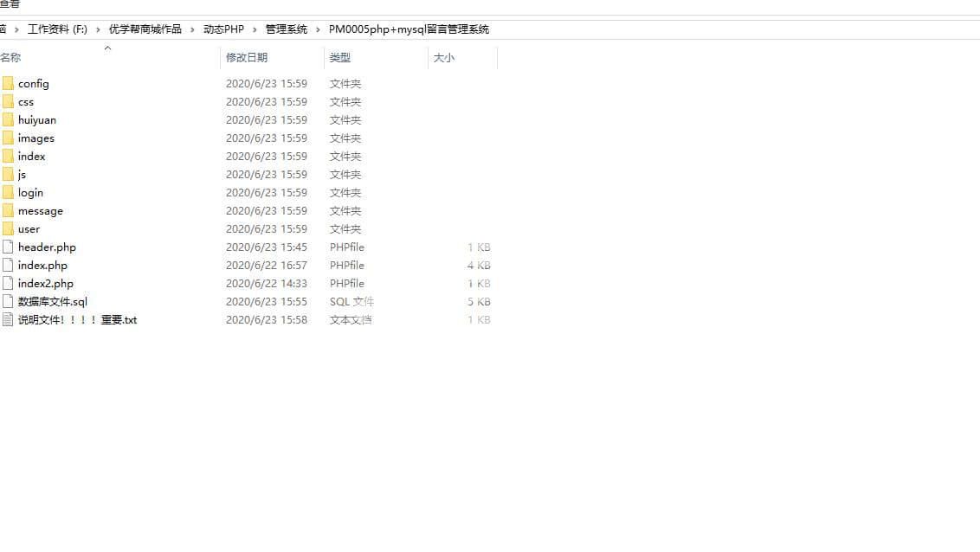980x552 pixels.
Task: Expand the chevron after 管理系统 breadcrumb
Action: pos(319,29)
